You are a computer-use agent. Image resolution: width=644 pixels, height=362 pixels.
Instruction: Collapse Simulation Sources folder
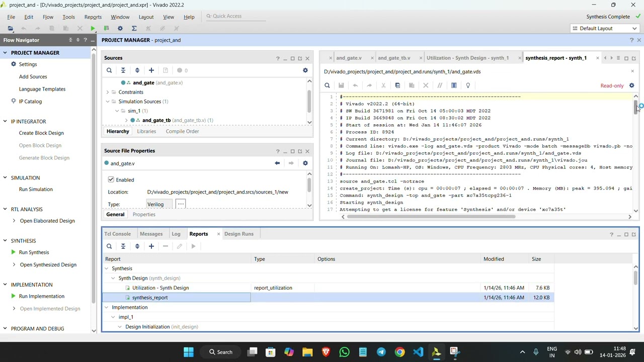pos(107,102)
